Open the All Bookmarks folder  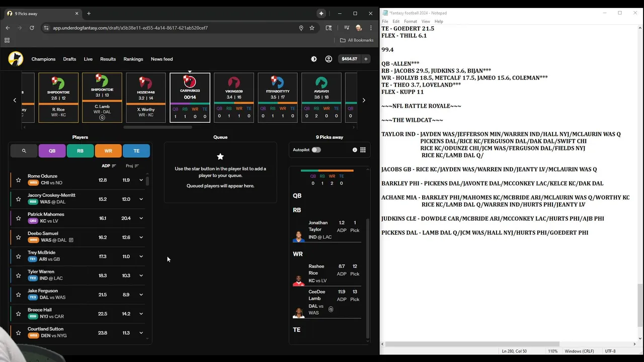pos(357,40)
